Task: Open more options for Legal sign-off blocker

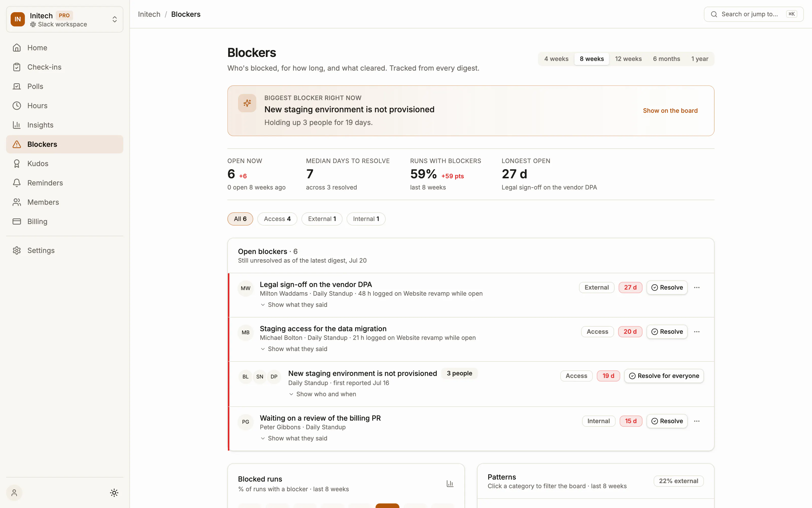Action: coord(697,288)
